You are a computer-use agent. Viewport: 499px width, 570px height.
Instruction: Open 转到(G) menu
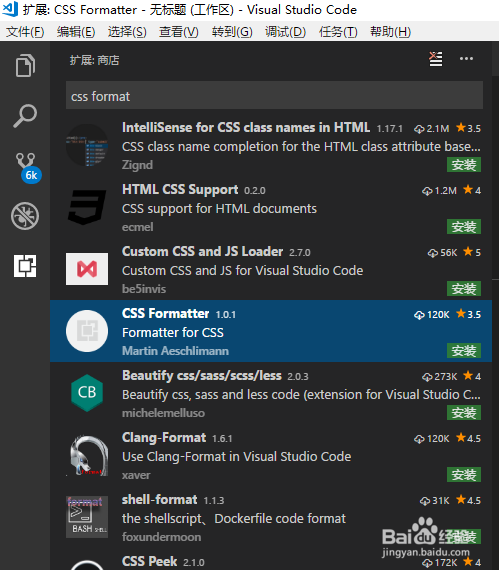pyautogui.click(x=232, y=32)
